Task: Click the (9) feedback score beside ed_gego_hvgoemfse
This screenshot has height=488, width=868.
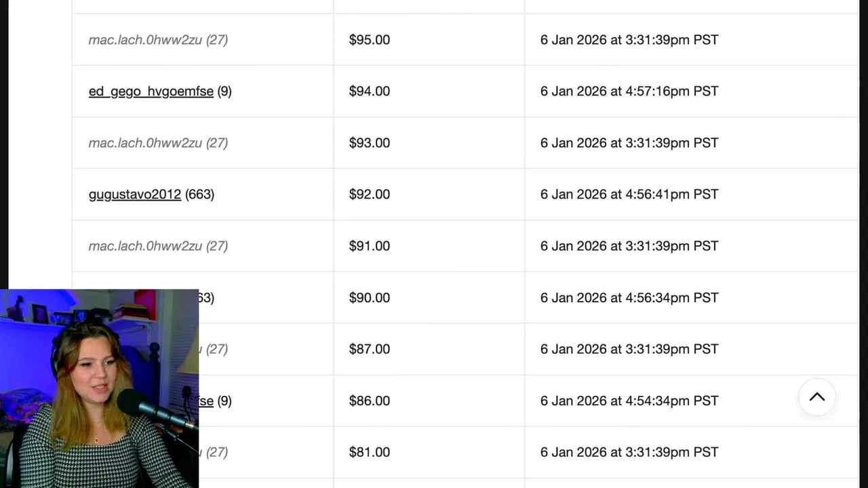Action: coord(224,91)
